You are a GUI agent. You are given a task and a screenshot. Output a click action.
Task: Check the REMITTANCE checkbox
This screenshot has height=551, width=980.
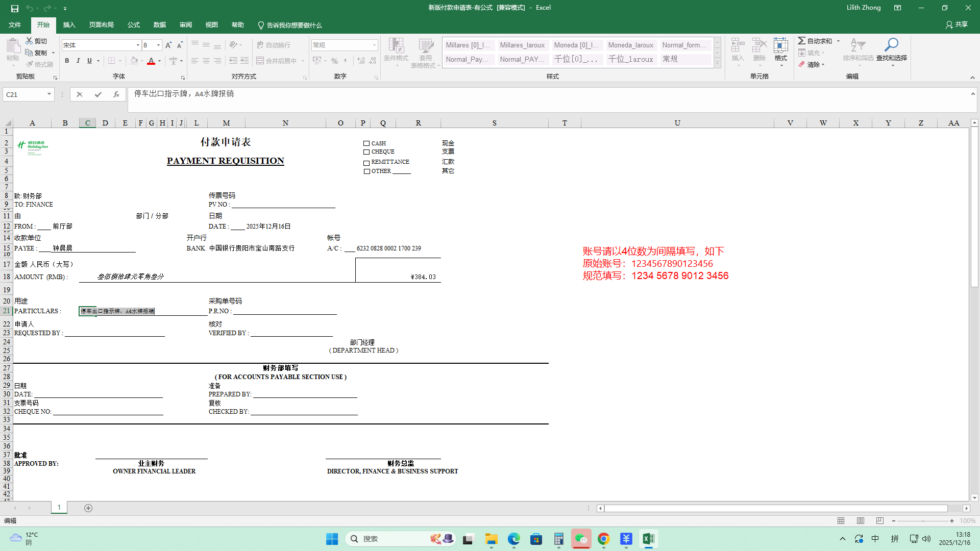pyautogui.click(x=366, y=163)
